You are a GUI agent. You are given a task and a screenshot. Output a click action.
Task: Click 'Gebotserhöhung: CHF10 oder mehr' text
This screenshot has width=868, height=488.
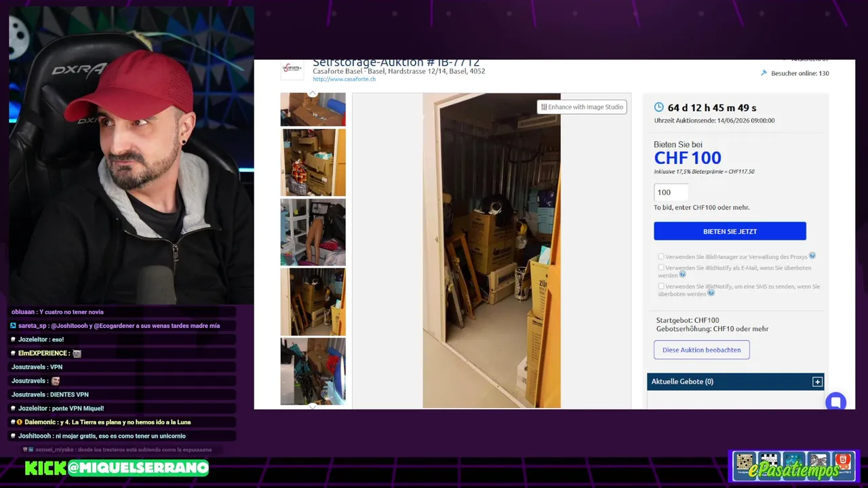(x=712, y=329)
